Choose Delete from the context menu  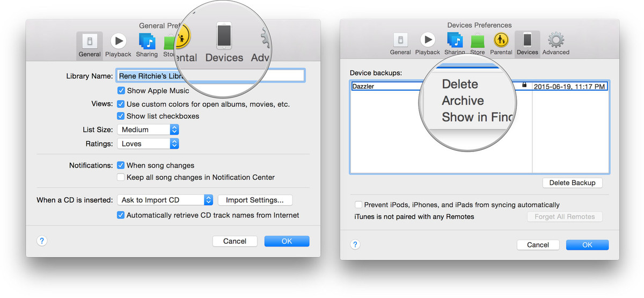click(460, 84)
